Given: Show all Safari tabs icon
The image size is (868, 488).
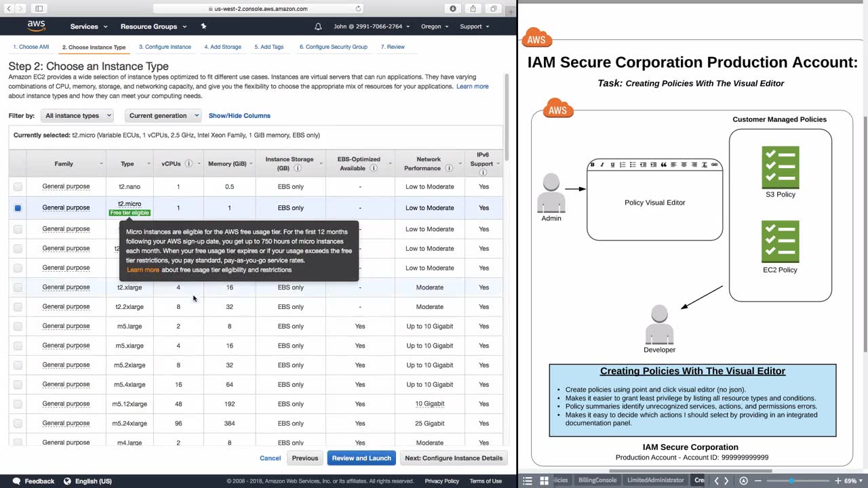Looking at the screenshot, I should coord(494,9).
